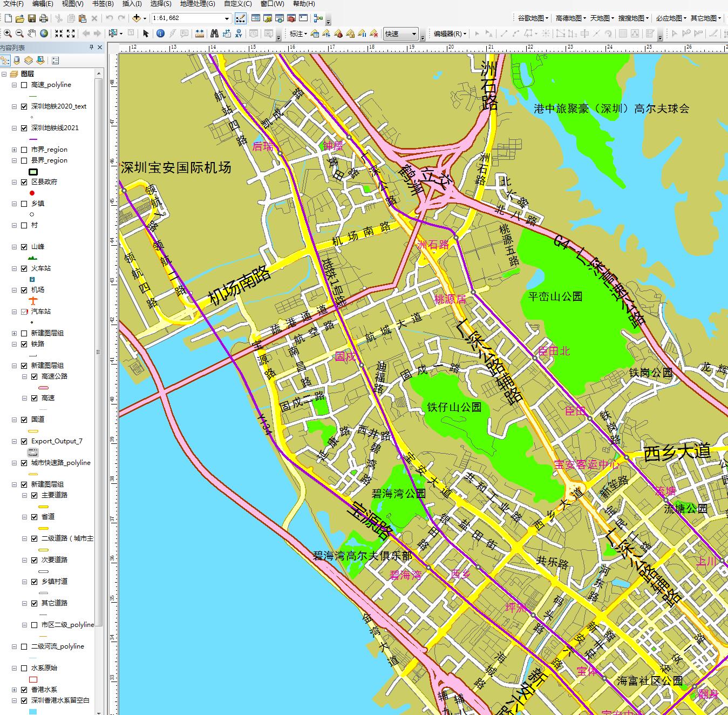Switch contents list to List By Source
Image resolution: width=728 pixels, height=715 pixels.
tap(17, 60)
